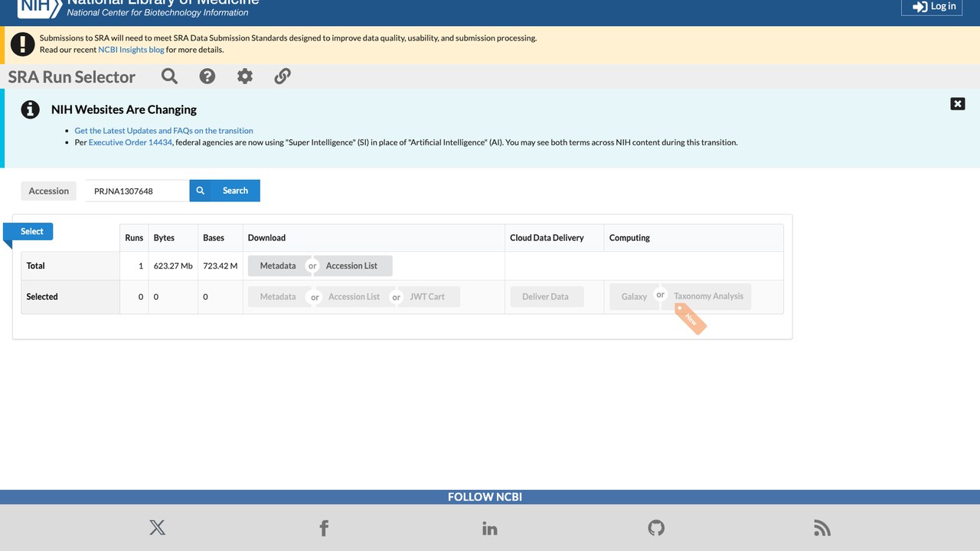
Task: Open the NCBI RSS feed icon
Action: 822,528
